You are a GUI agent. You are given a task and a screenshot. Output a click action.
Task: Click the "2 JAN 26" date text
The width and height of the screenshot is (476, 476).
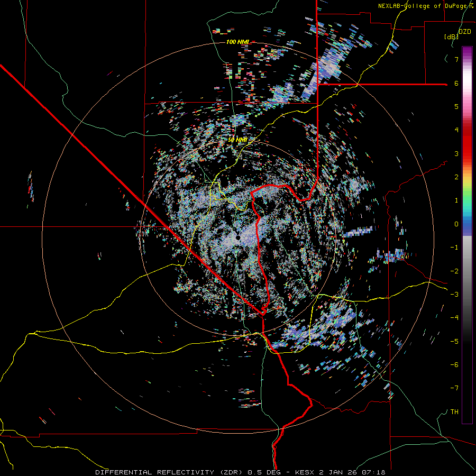coord(338,472)
